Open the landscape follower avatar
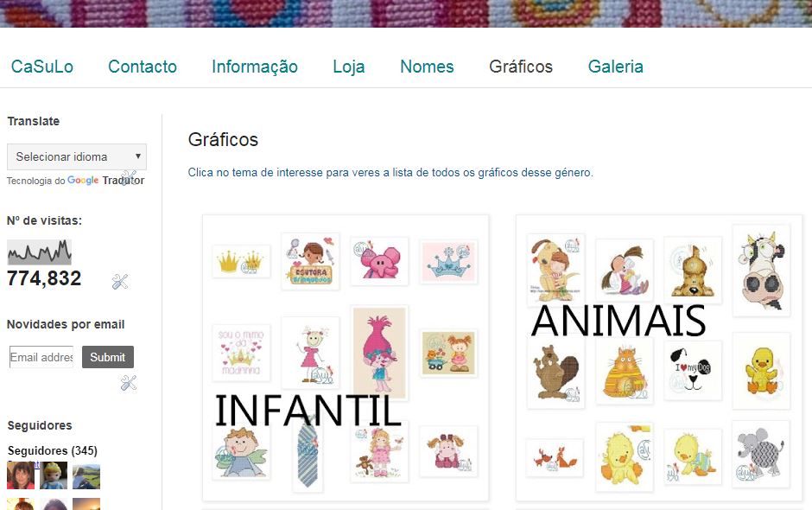 [86, 477]
